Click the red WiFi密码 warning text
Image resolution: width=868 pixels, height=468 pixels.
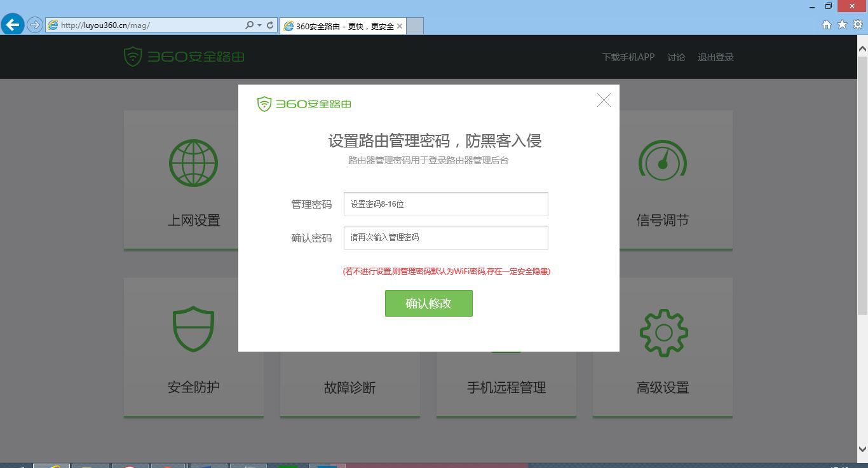[446, 272]
